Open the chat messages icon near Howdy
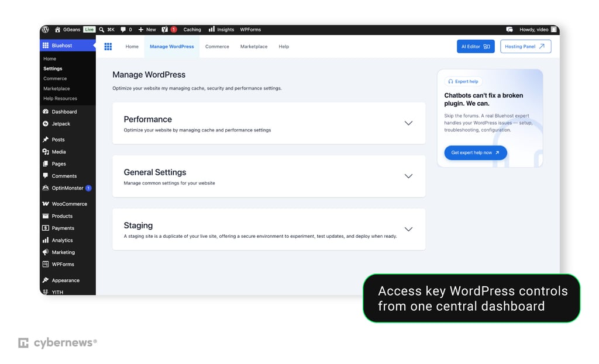The height and width of the screenshot is (364, 599). (510, 29)
